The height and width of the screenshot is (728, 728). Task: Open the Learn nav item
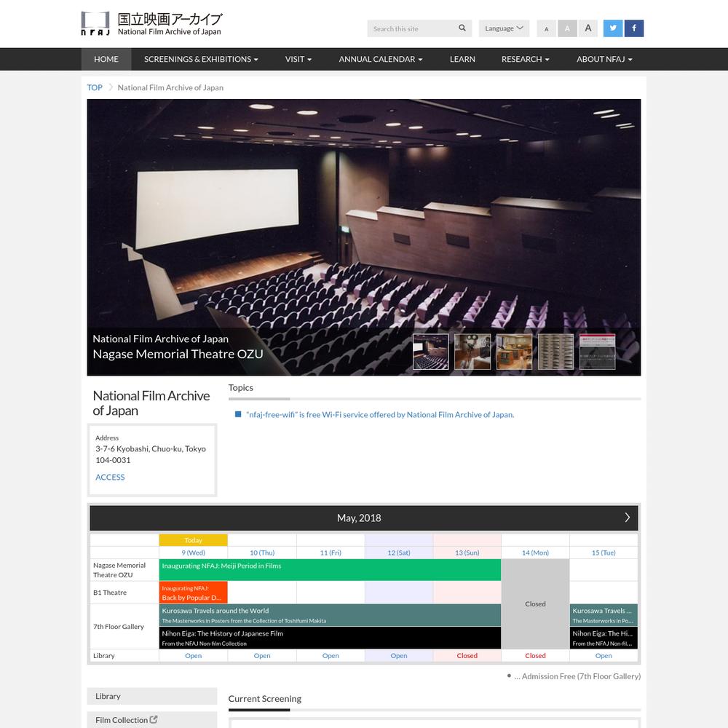pos(462,59)
